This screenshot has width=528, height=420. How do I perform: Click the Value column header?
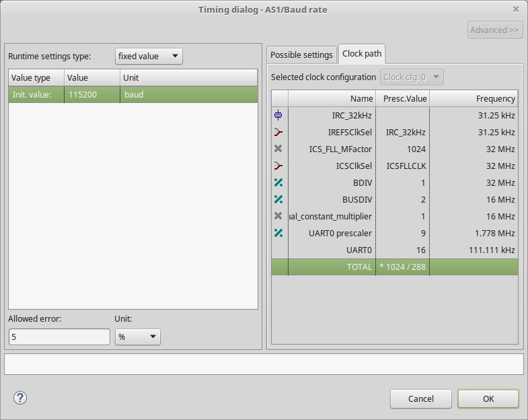point(92,78)
